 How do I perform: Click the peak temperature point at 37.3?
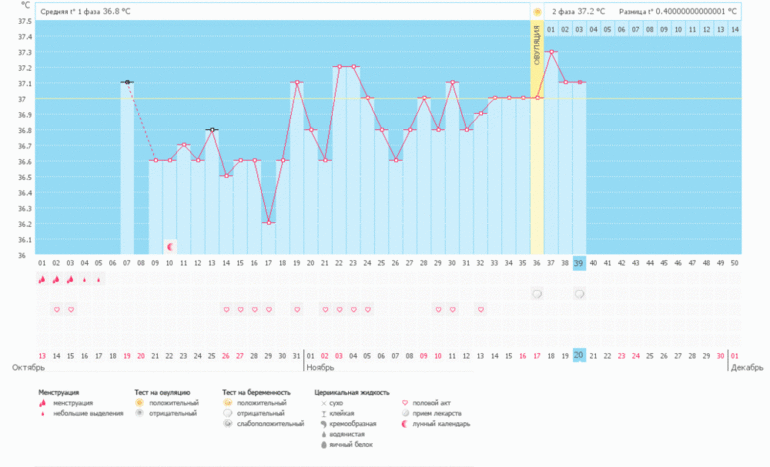(551, 52)
